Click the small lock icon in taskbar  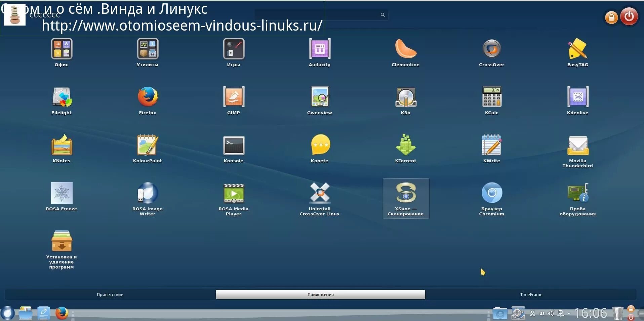pyautogui.click(x=631, y=309)
